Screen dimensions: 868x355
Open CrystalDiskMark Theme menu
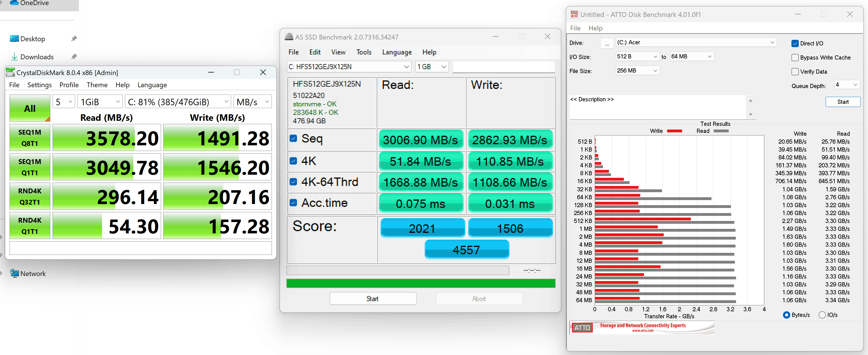click(x=97, y=85)
